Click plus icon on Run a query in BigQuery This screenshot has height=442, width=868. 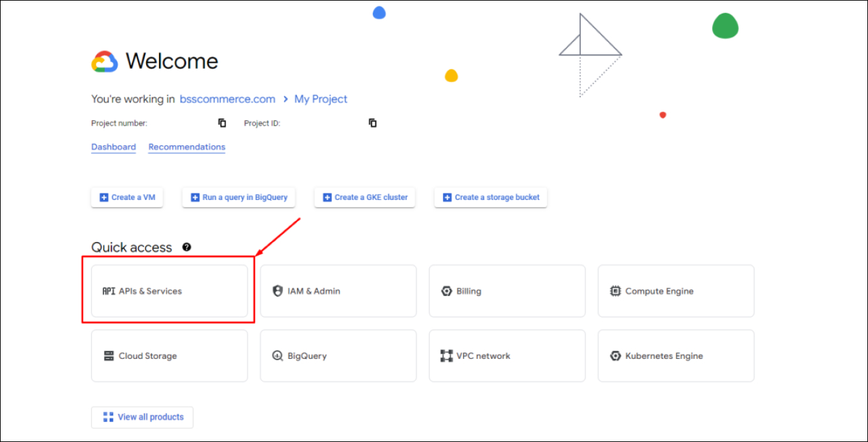pos(195,197)
